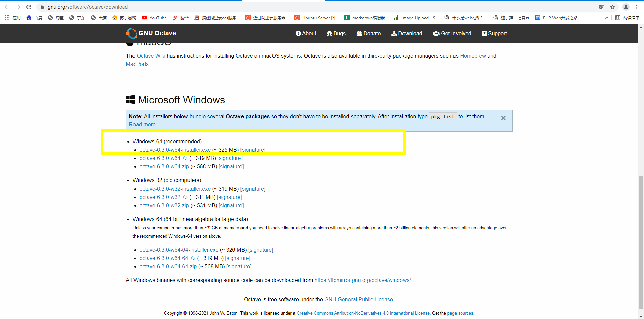
Task: Open signature for octave-6.3.0-w64.7z
Action: click(230, 158)
